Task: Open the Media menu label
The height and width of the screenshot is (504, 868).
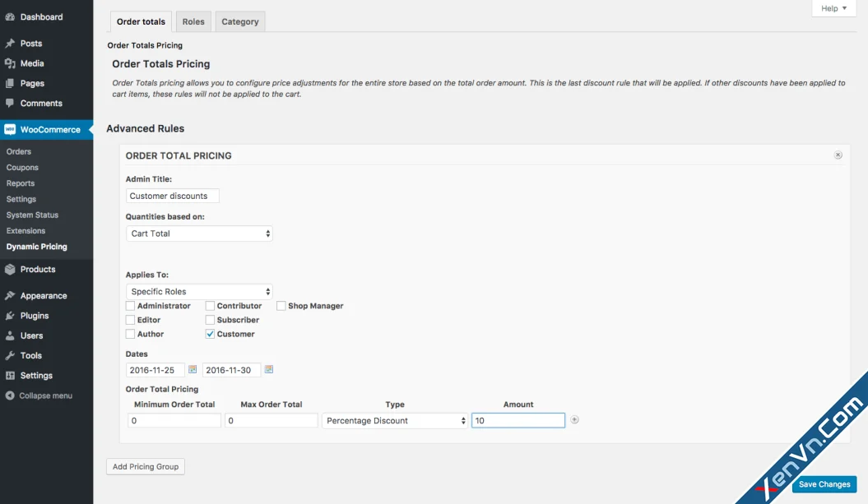Action: pyautogui.click(x=32, y=63)
